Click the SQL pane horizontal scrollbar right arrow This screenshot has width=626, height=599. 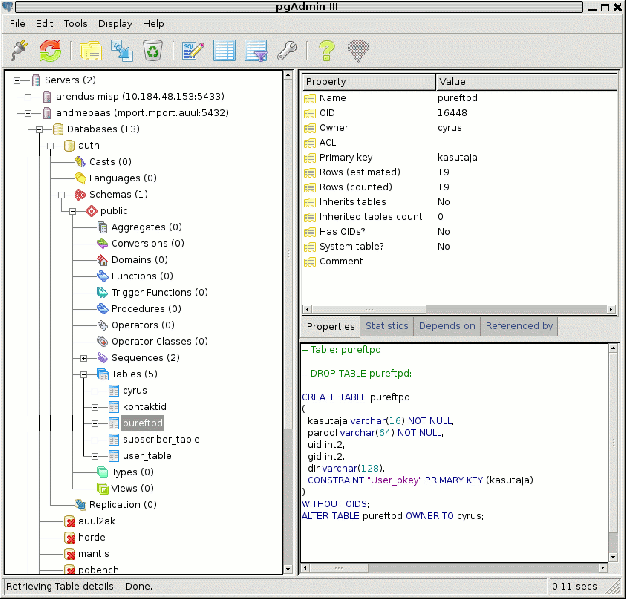coord(603,567)
